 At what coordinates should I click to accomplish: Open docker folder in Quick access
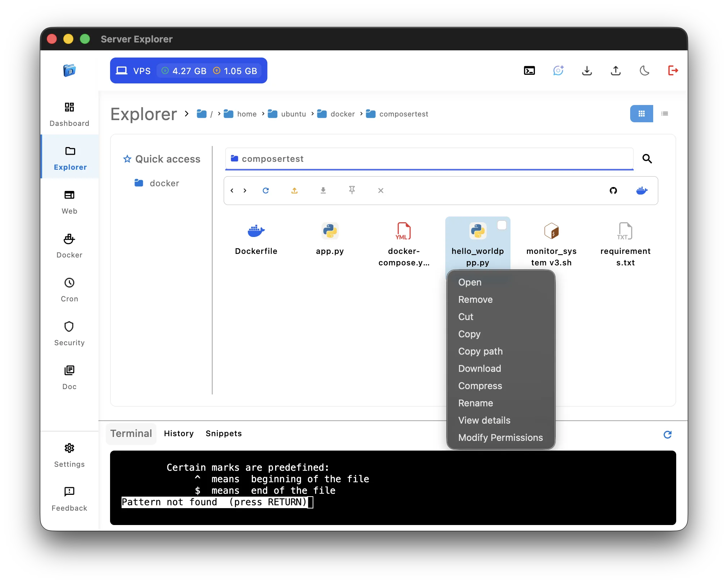point(157,183)
